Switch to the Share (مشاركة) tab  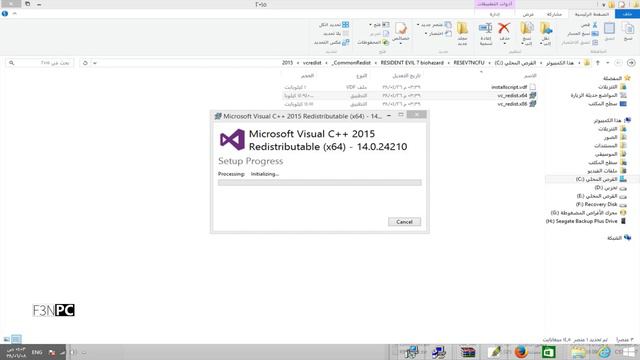click(554, 14)
